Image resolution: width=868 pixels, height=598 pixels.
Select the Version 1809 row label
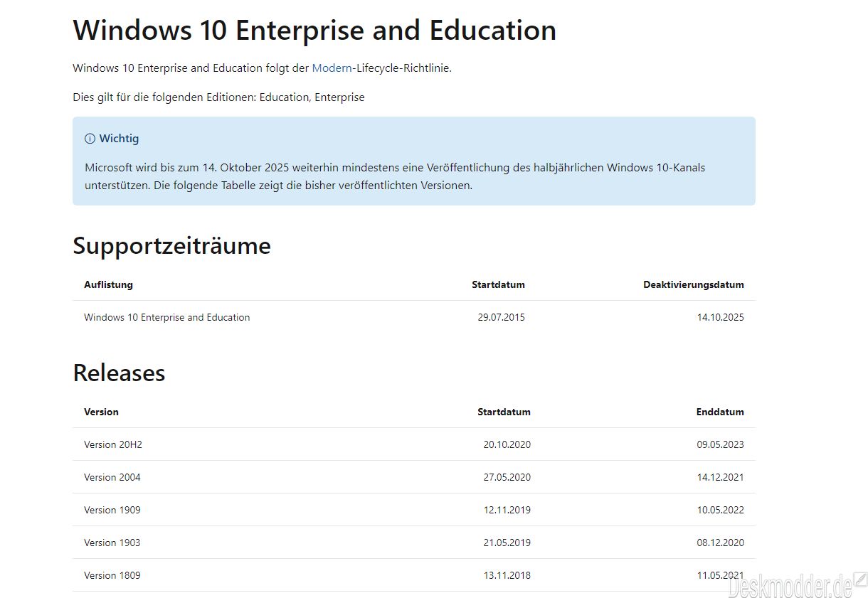click(x=112, y=575)
